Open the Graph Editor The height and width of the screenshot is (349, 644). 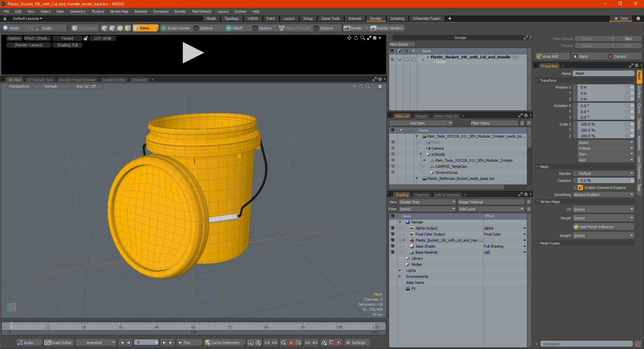(x=58, y=343)
